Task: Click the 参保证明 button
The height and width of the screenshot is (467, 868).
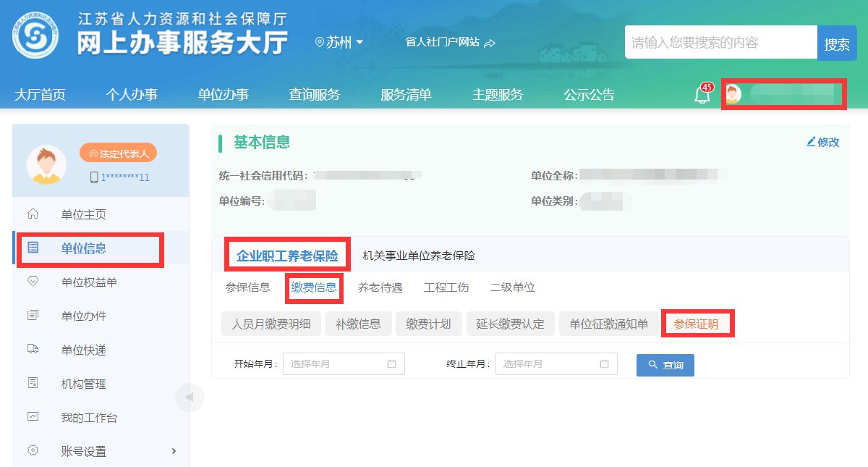Action: (x=697, y=324)
